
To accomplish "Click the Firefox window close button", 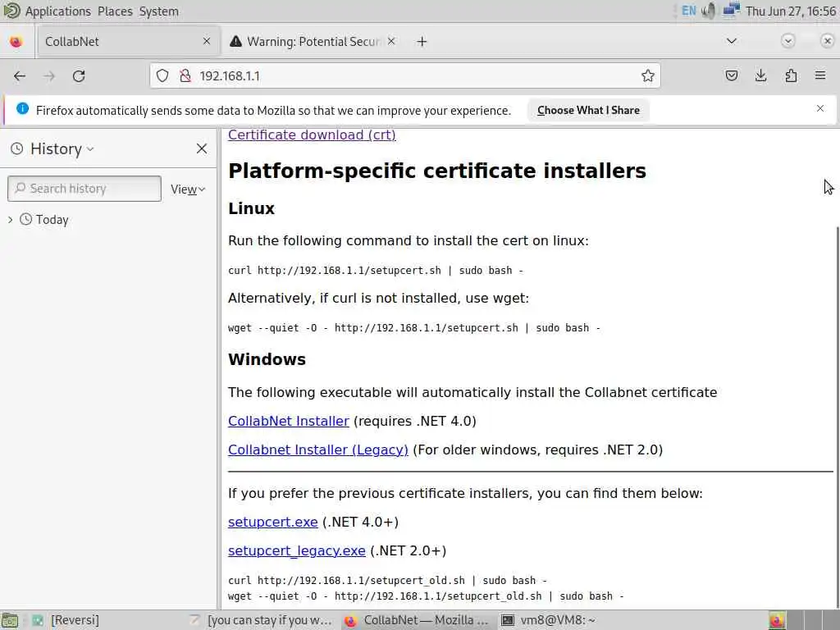I will click(827, 41).
